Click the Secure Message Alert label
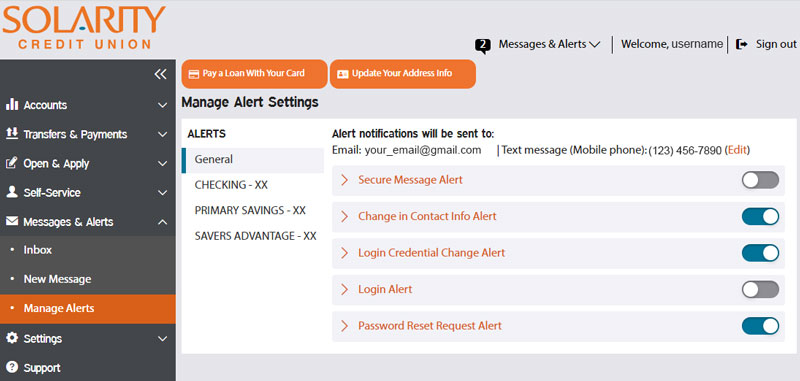This screenshot has width=800, height=381. (x=410, y=180)
